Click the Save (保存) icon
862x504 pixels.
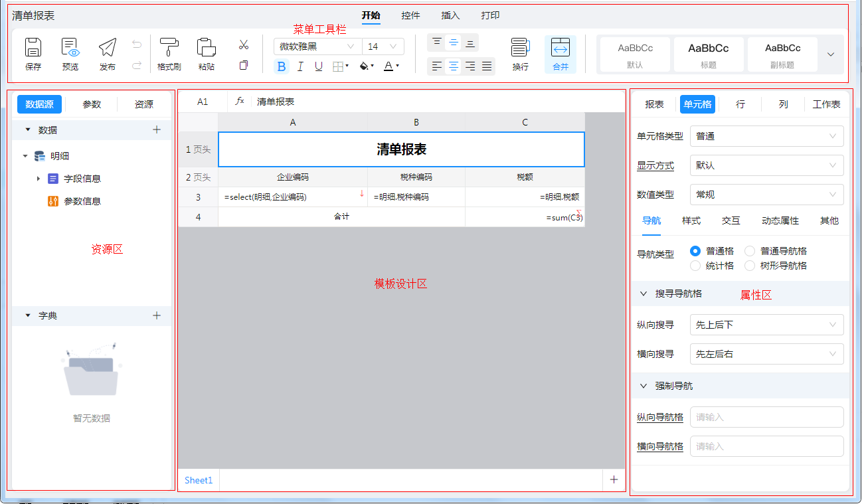(33, 48)
